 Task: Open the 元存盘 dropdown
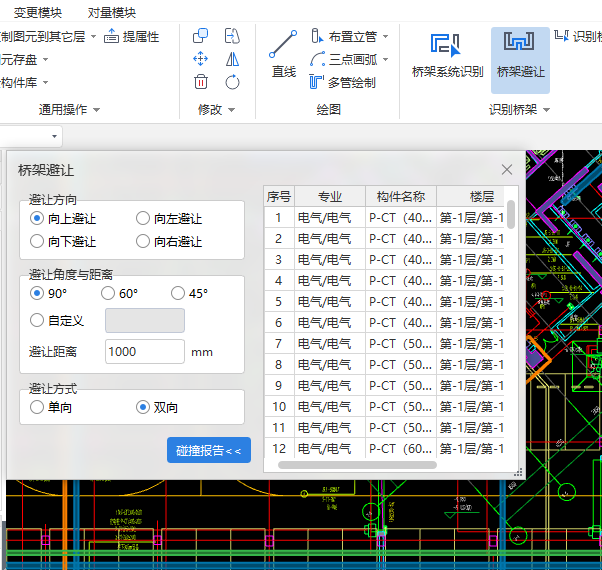click(45, 59)
